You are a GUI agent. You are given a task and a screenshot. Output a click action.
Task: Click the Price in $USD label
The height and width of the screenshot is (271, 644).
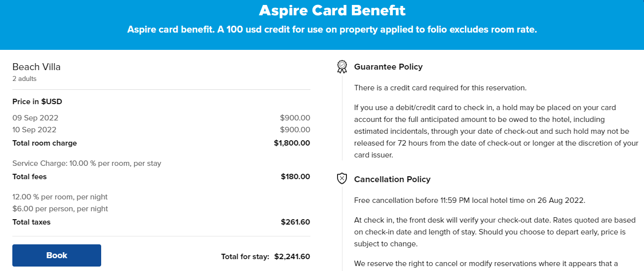point(37,102)
